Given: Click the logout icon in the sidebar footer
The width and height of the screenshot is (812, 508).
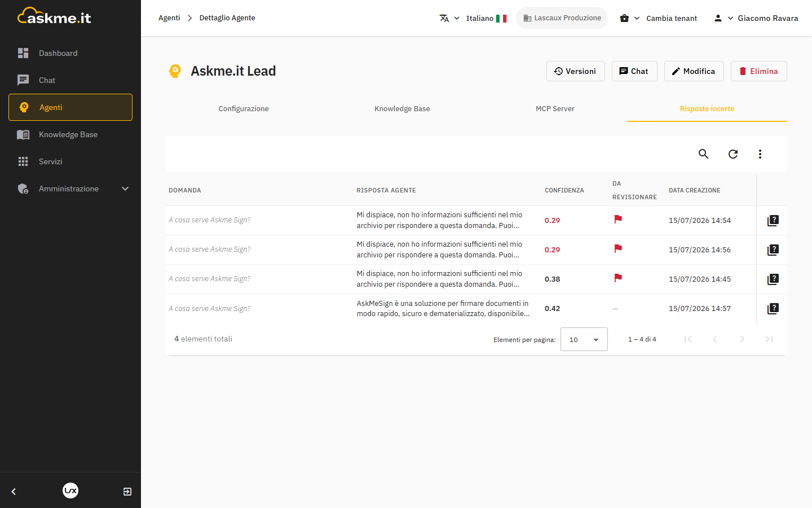Looking at the screenshot, I should point(127,492).
